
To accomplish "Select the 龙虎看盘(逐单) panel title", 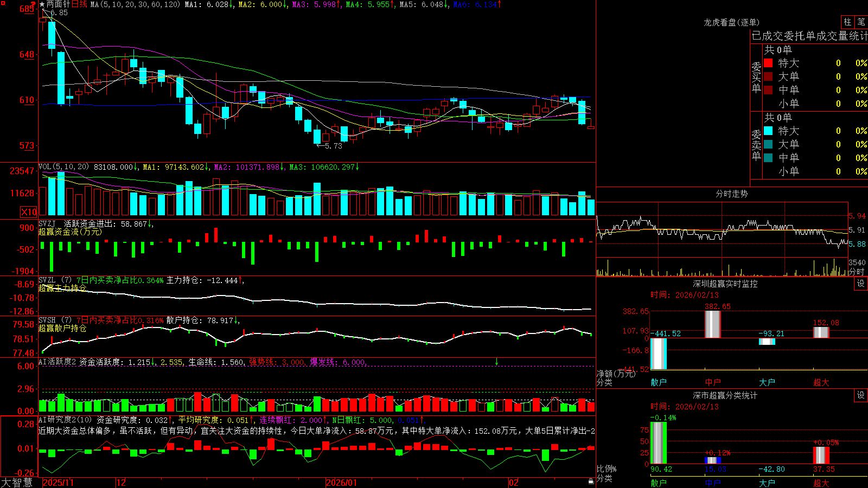I will [731, 22].
